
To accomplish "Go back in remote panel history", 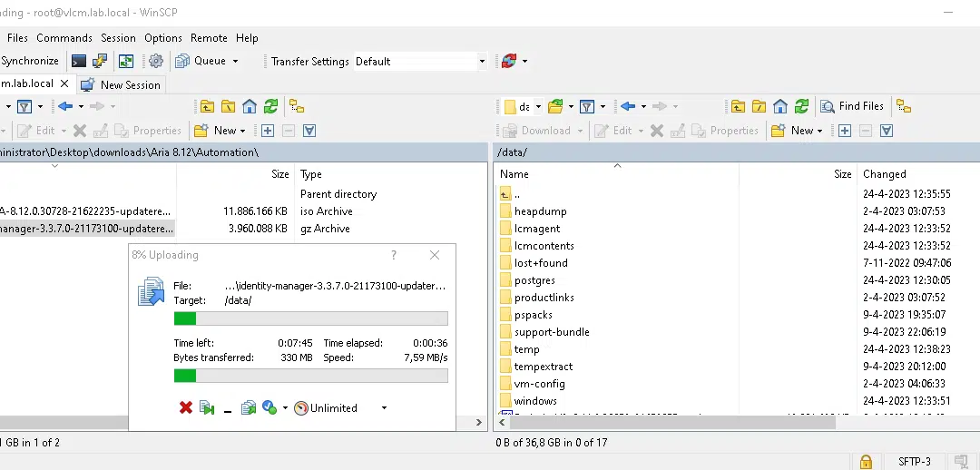I will click(628, 106).
